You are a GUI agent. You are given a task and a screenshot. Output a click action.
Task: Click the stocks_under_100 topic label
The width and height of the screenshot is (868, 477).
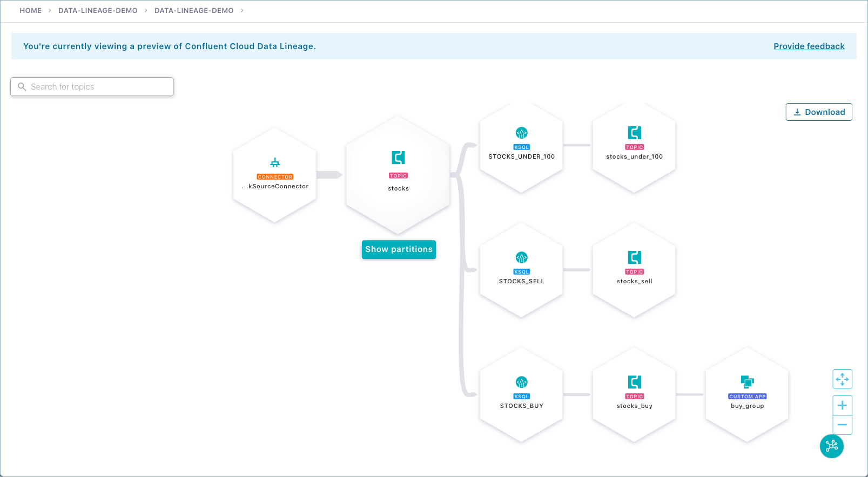pyautogui.click(x=635, y=156)
